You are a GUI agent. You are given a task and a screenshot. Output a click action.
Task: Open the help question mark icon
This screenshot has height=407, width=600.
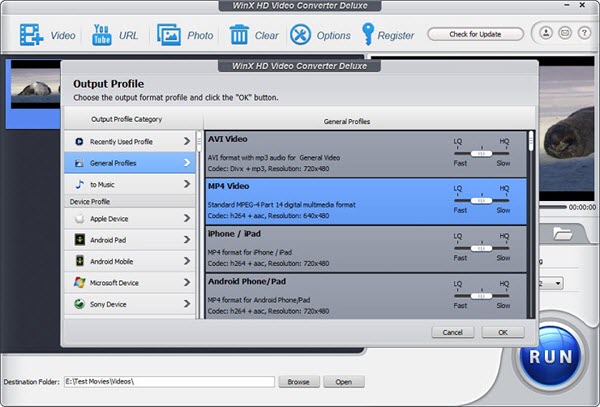click(584, 33)
